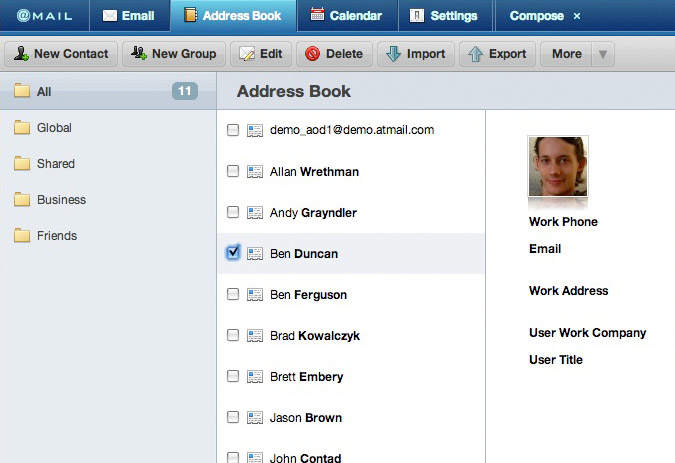This screenshot has height=463, width=675.
Task: Check the Ben Ferguson checkbox
Action: click(x=233, y=294)
